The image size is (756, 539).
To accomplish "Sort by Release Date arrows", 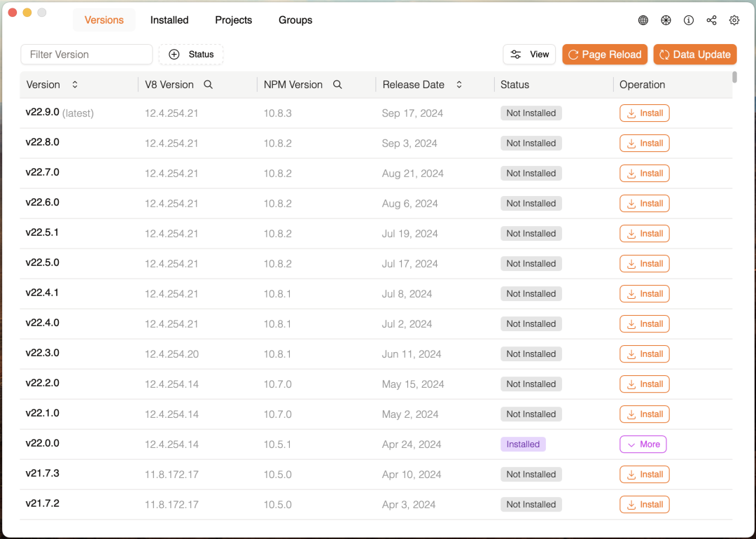I will point(459,85).
